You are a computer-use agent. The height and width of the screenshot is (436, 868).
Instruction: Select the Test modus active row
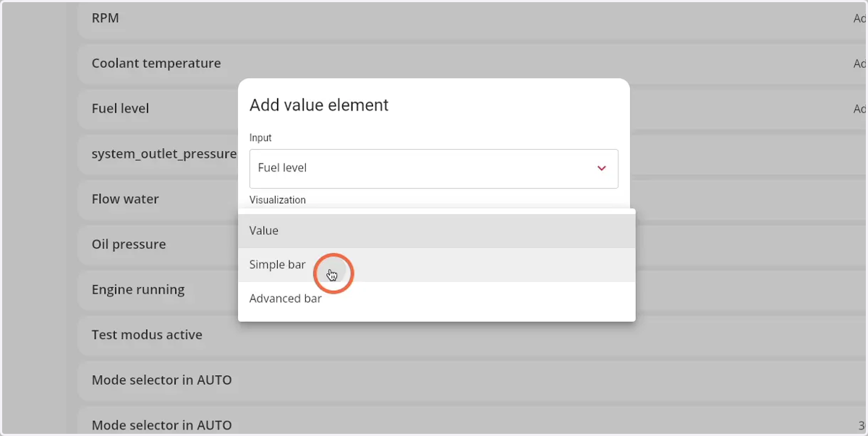pos(472,335)
